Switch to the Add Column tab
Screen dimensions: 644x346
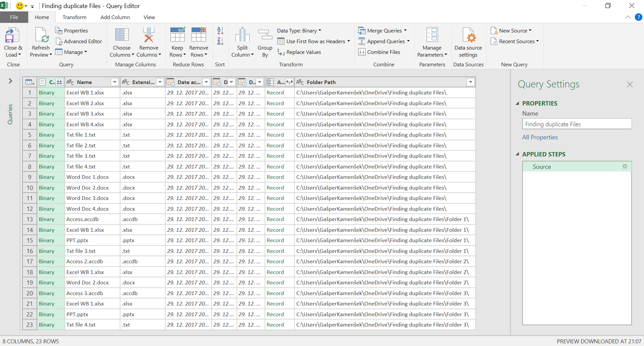point(115,17)
